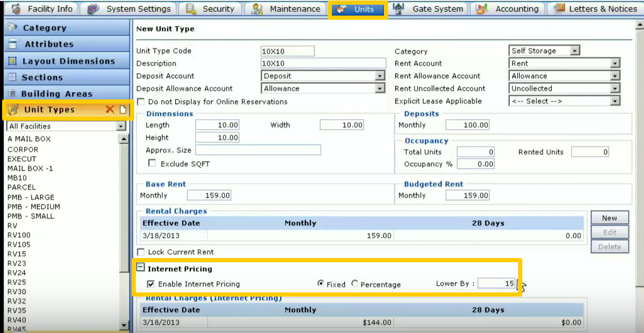Select CORPOR in the unit list
The width and height of the screenshot is (644, 333).
23,149
